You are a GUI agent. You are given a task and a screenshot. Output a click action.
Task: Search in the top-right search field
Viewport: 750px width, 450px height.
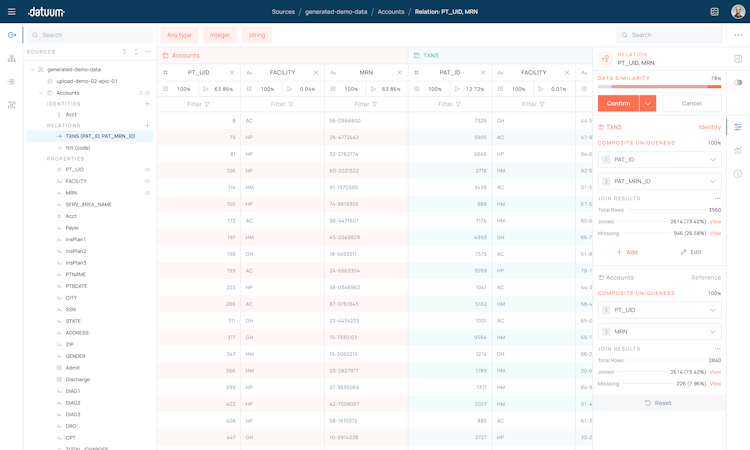[x=669, y=35]
